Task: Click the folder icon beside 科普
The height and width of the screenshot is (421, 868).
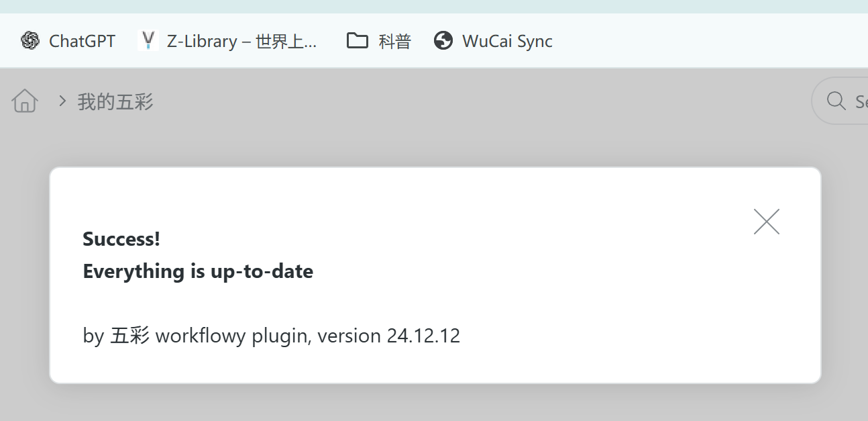Action: coord(357,41)
